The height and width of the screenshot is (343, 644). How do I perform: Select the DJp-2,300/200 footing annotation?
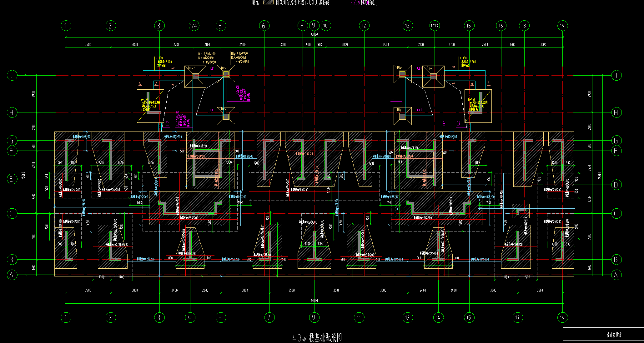pyautogui.click(x=207, y=58)
